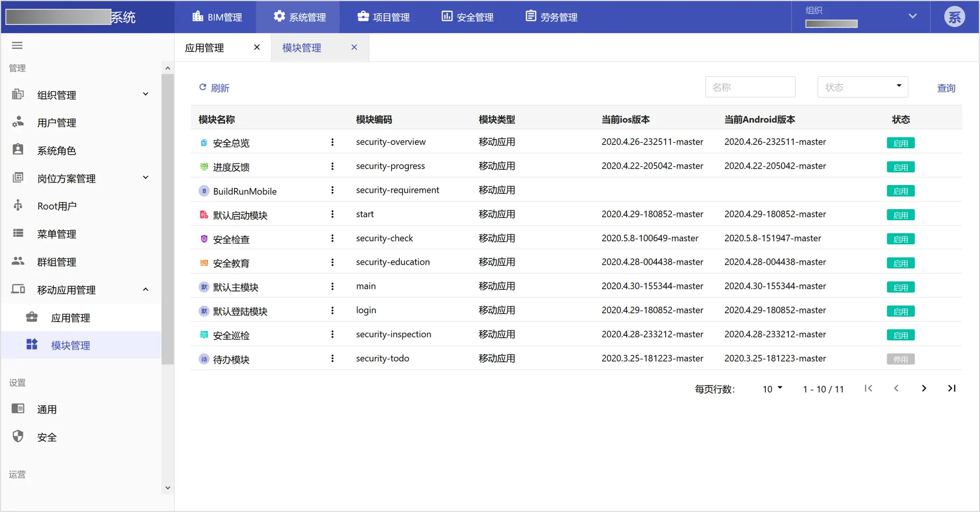Switch to 系统管理 top menu

click(299, 17)
